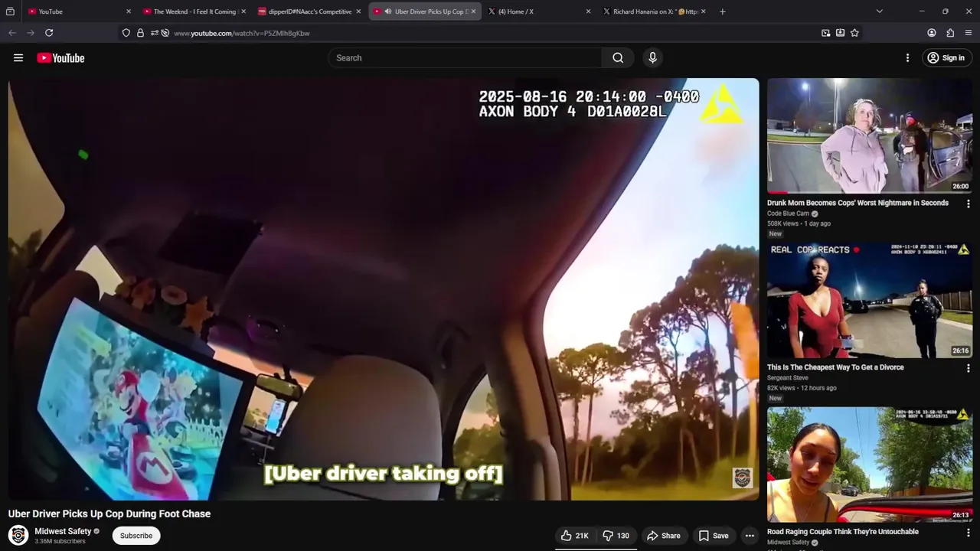This screenshot has width=980, height=551.
Task: Open the Firefox View icon at top left
Action: 10,11
